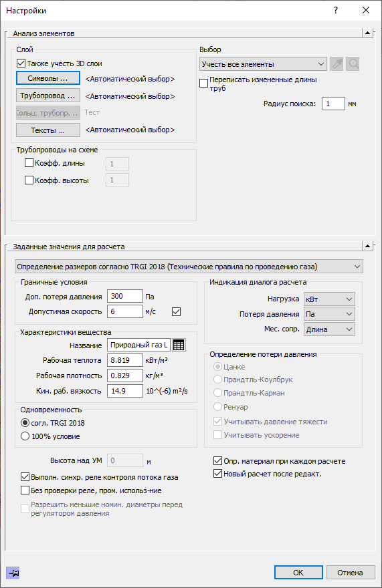This screenshot has height=588, width=382.
Task: Open Учесть все элементы dropdown
Action: 263,64
